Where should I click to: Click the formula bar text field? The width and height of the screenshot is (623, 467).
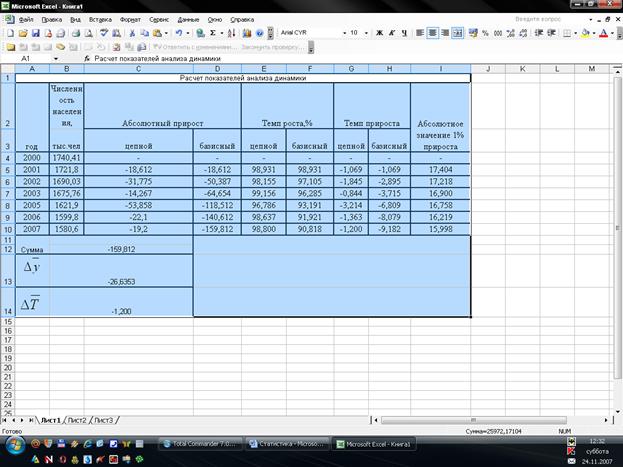click(x=300, y=59)
